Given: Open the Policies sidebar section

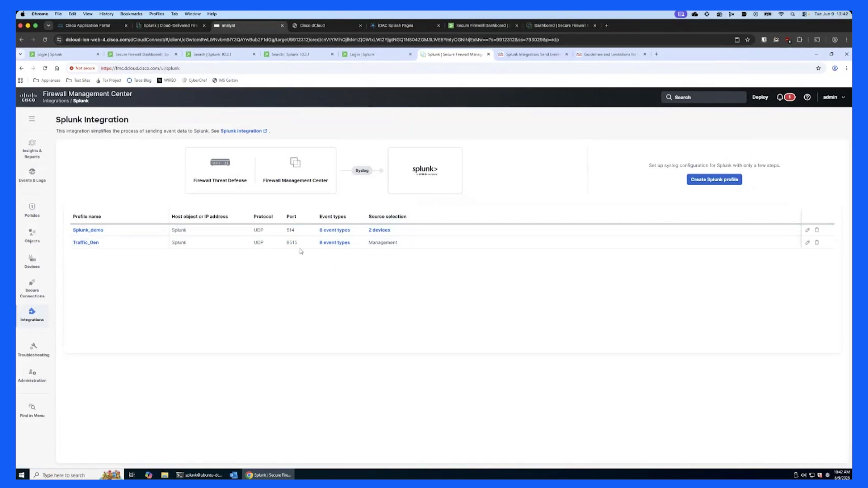Looking at the screenshot, I should click(x=32, y=211).
